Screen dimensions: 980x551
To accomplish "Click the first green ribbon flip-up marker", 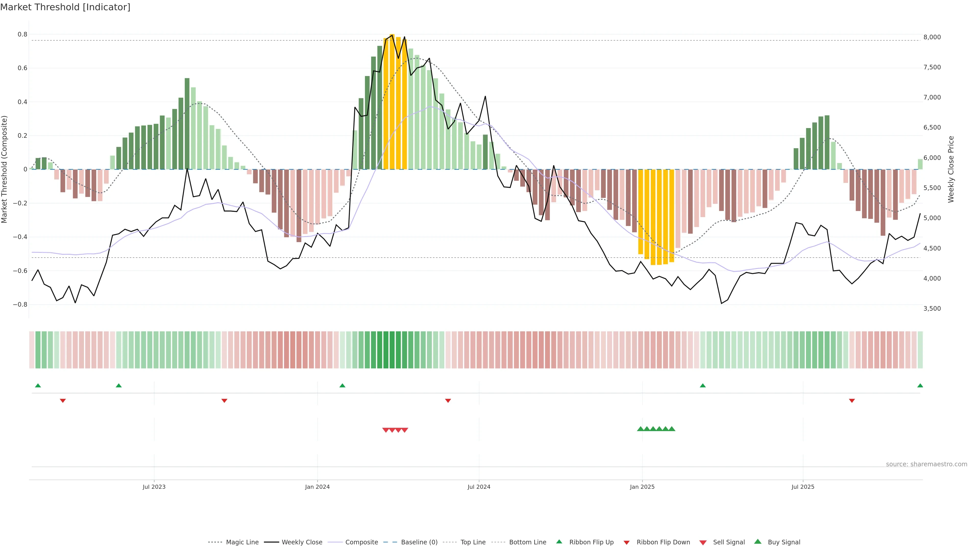I will (x=38, y=386).
